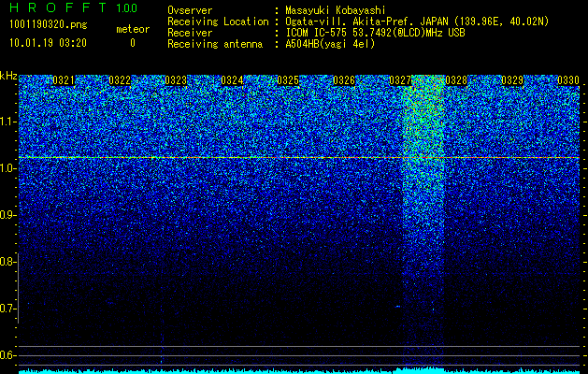
Task: Click the small echo dot near 0.7 kHz
Action: [x=397, y=307]
